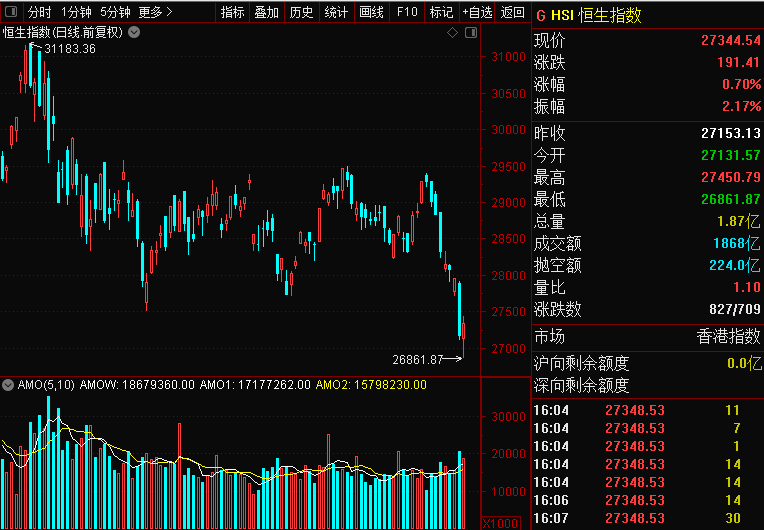764x530 pixels.
Task: Click the HSI 恒生指数 title
Action: [x=596, y=16]
